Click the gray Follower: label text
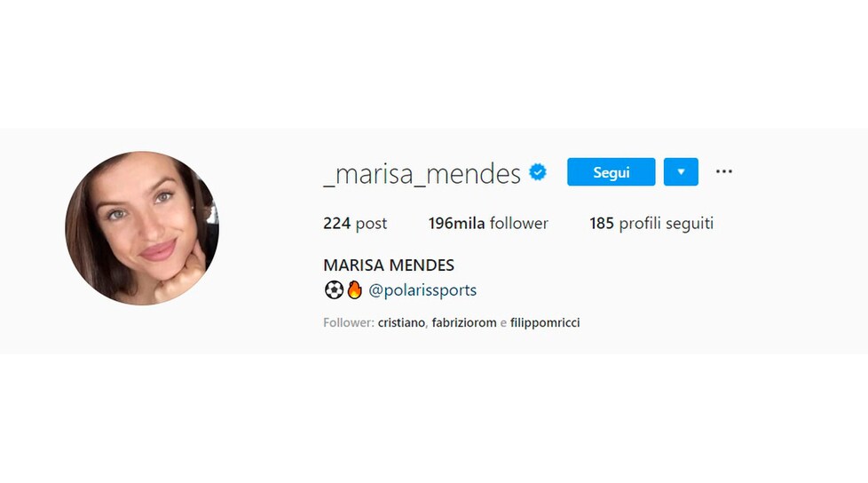Viewport: 868px width, 483px height. (349, 322)
